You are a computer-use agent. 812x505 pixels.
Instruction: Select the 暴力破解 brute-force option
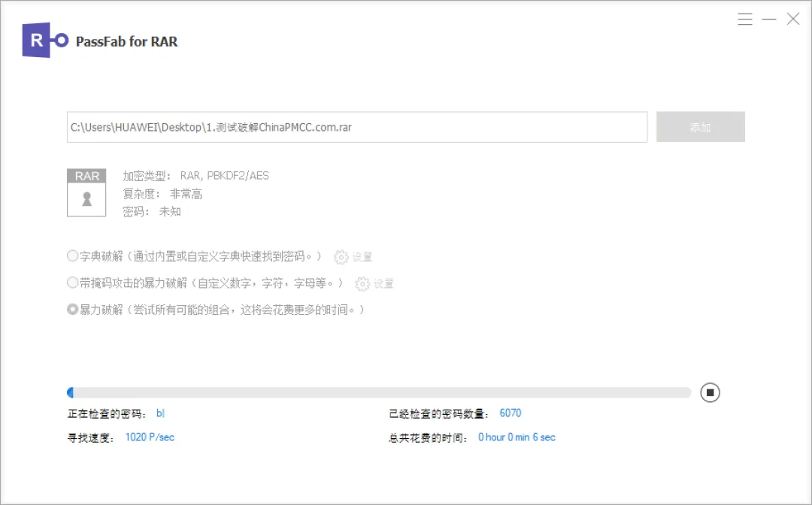[x=72, y=310]
